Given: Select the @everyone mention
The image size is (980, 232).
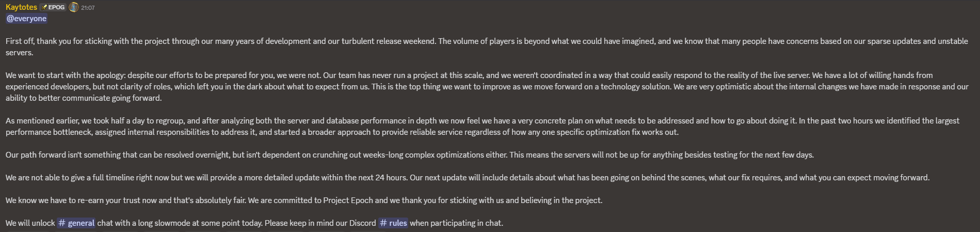Looking at the screenshot, I should tap(26, 19).
